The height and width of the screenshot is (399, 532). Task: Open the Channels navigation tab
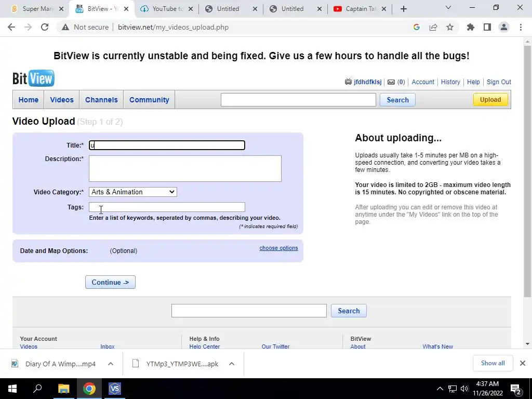(x=101, y=100)
